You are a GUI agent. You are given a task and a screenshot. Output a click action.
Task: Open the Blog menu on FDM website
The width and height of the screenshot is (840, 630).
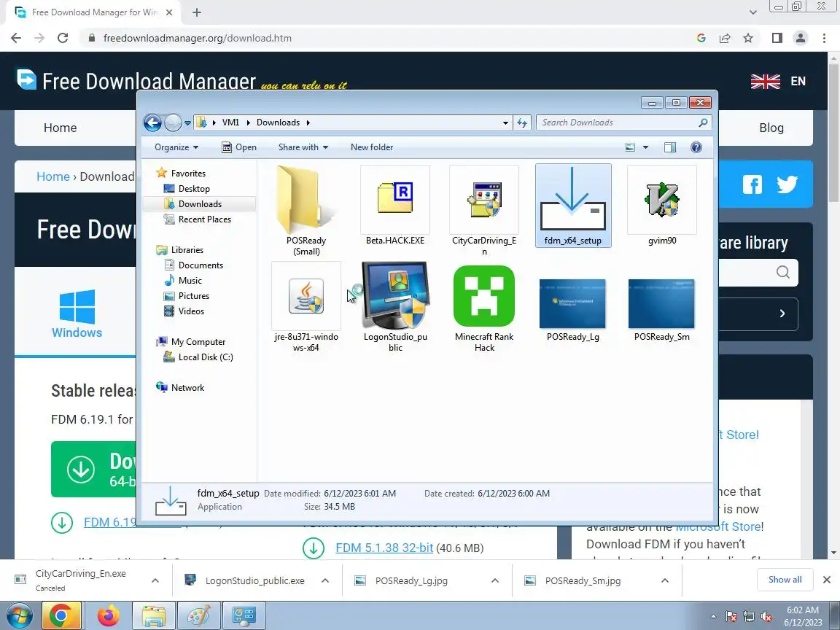[x=771, y=128]
